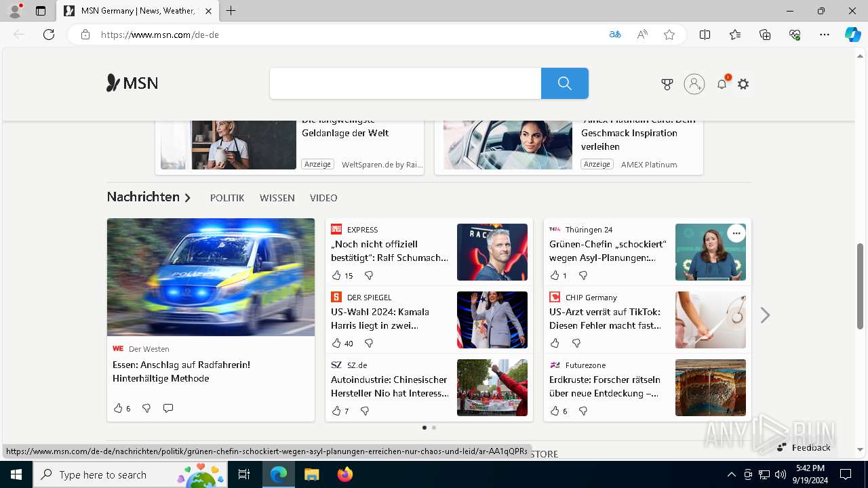Click the police van article thumbnail

pyautogui.click(x=211, y=277)
